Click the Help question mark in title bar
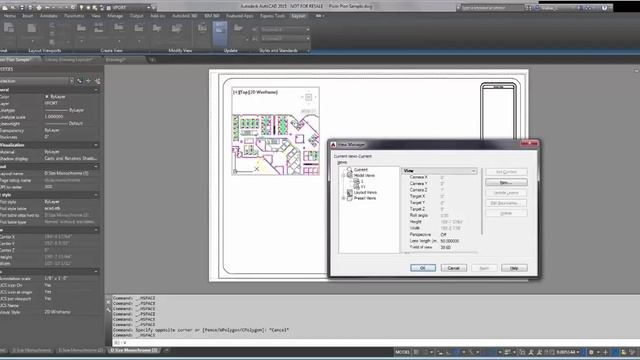640x360 pixels. 604,7
